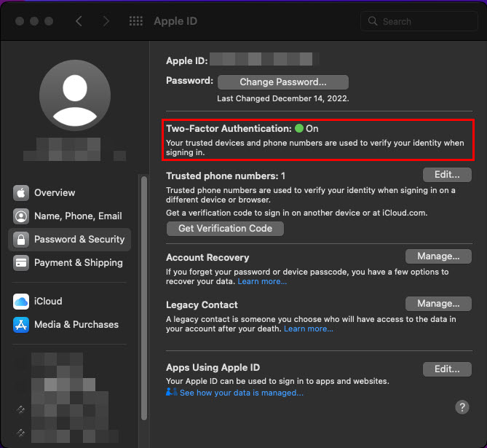Viewport: 487px width, 448px height.
Task: Go forward with the right chevron
Action: click(x=106, y=21)
